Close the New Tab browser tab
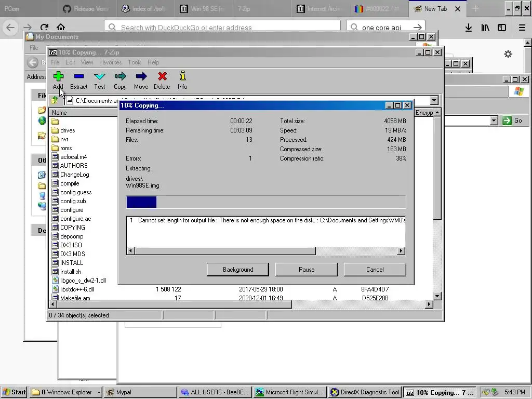 (458, 9)
